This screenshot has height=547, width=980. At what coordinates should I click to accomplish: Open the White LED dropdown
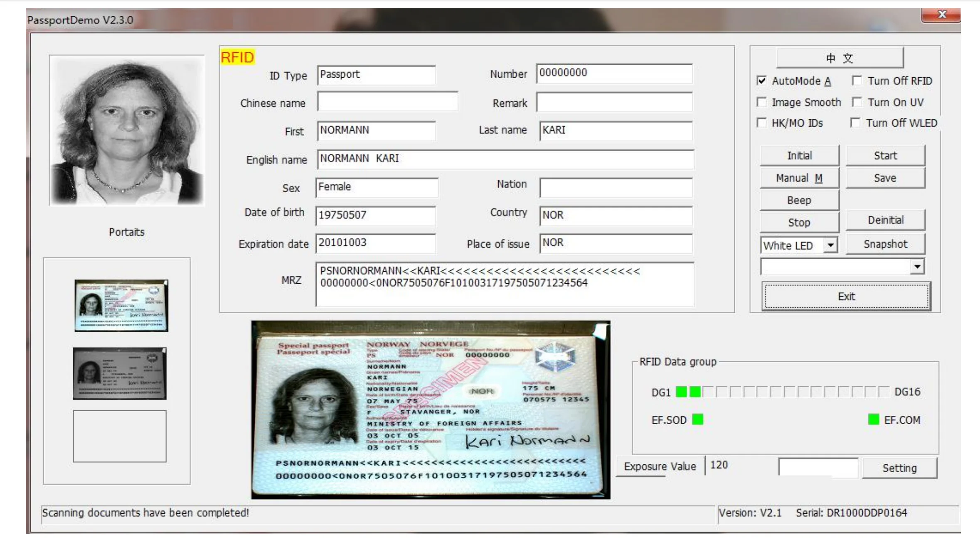[830, 245]
